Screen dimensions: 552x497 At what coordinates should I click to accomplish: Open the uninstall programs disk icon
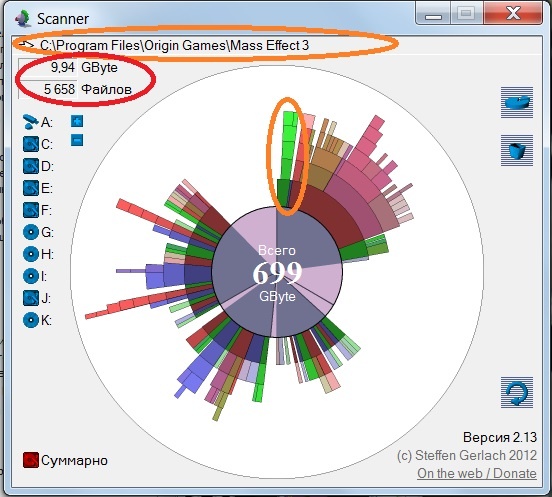pos(517,102)
